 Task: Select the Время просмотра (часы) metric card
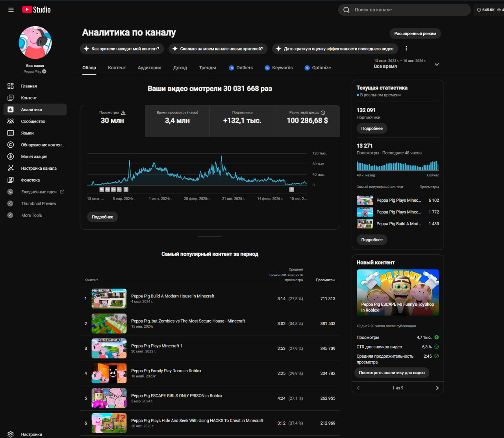[x=177, y=121]
